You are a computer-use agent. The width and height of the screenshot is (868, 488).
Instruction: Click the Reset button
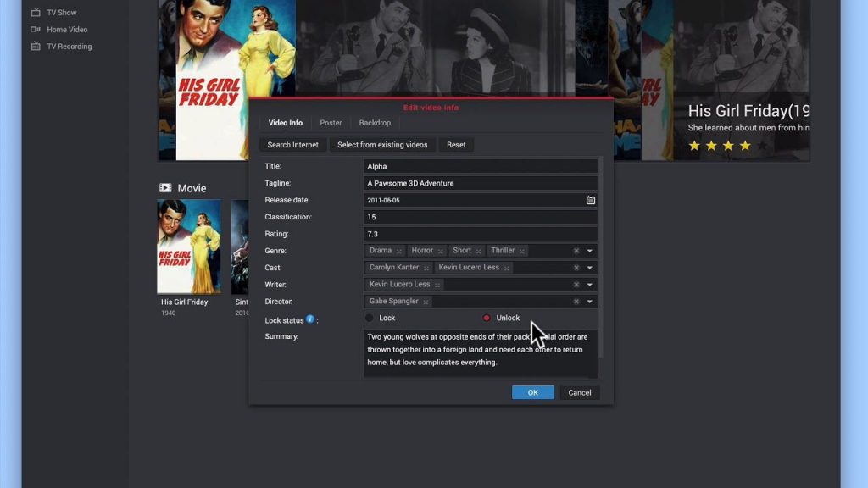click(456, 145)
